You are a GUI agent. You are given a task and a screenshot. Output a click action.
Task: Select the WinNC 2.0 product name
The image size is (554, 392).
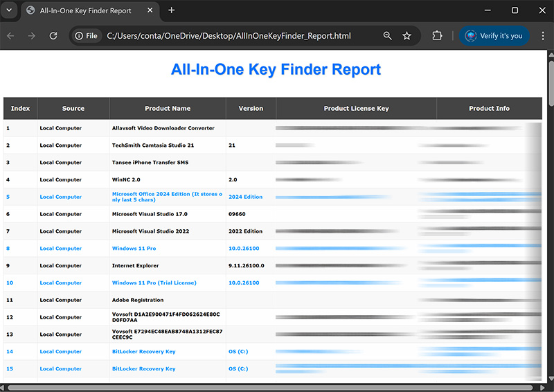126,179
